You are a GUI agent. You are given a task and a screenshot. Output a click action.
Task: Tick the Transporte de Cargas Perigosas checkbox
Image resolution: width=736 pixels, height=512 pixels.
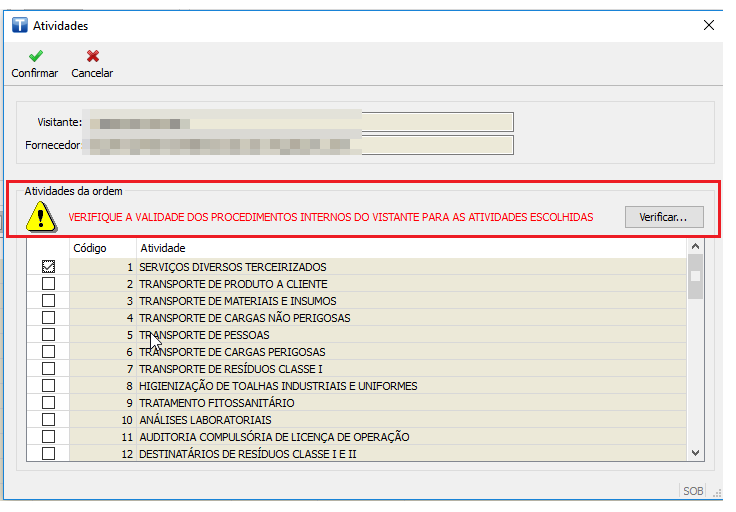coord(48,352)
